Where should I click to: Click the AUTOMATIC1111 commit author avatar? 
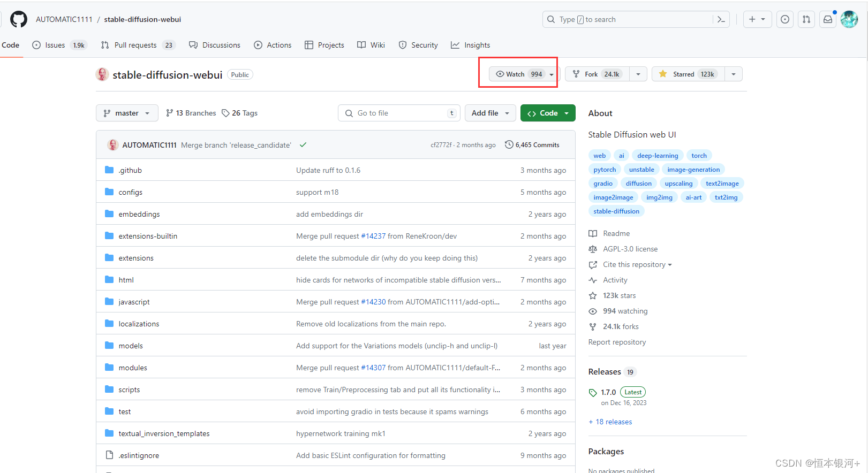coord(112,145)
